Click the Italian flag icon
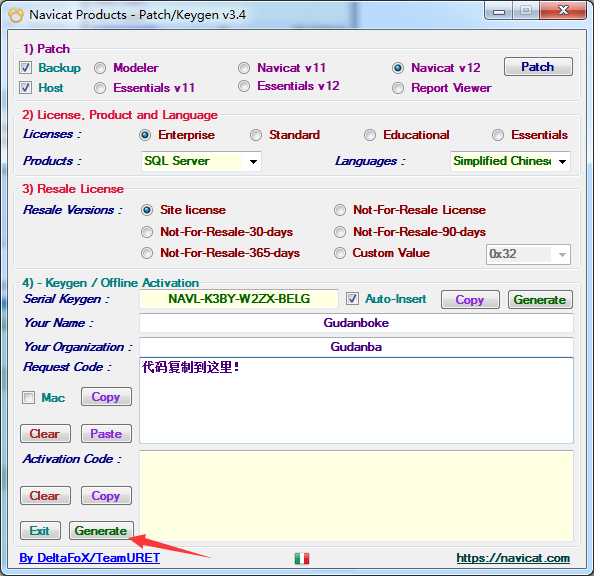This screenshot has height=576, width=594. [x=302, y=558]
